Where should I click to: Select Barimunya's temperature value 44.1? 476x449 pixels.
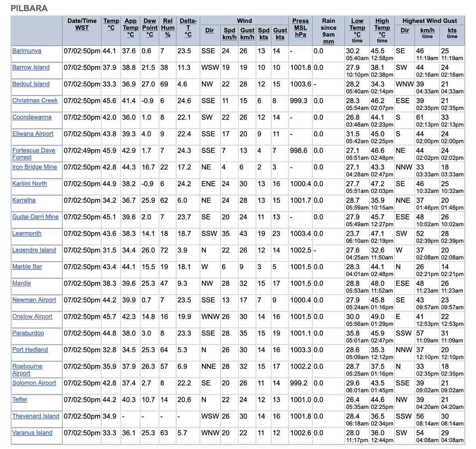coord(109,51)
